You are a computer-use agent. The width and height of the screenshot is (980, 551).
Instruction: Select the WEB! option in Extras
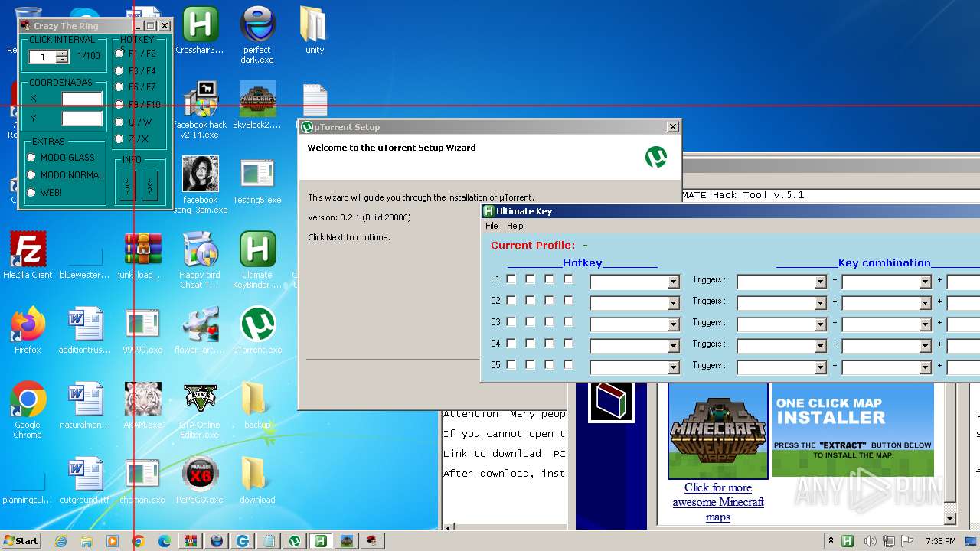pos(31,193)
